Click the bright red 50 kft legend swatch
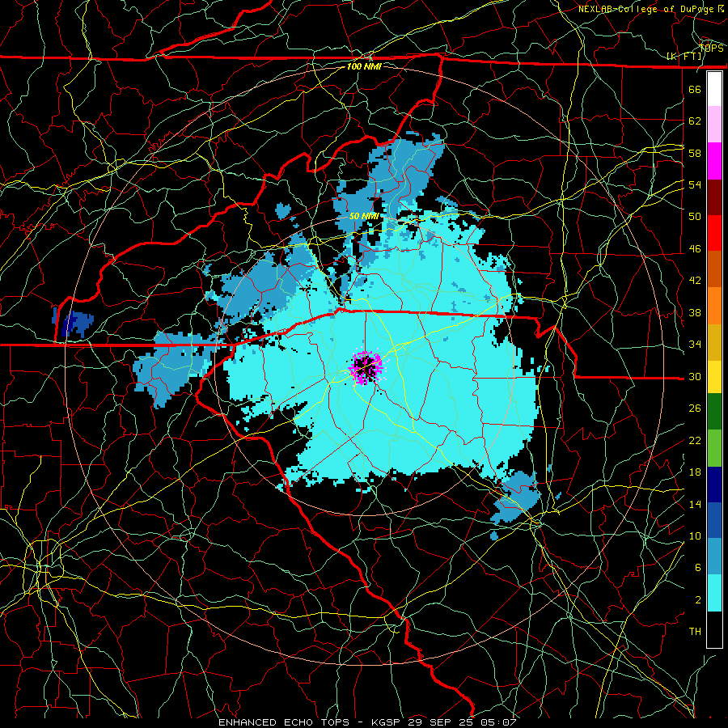728x728 pixels. click(714, 233)
